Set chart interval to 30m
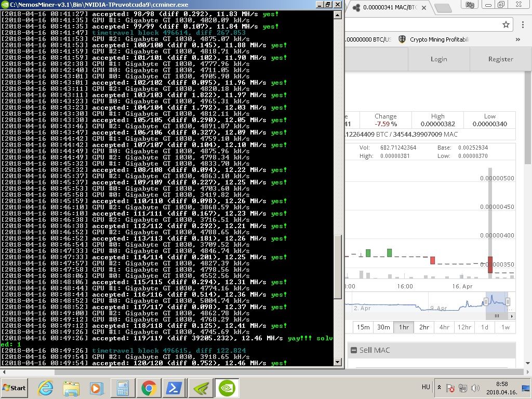The image size is (532, 399). click(x=383, y=327)
